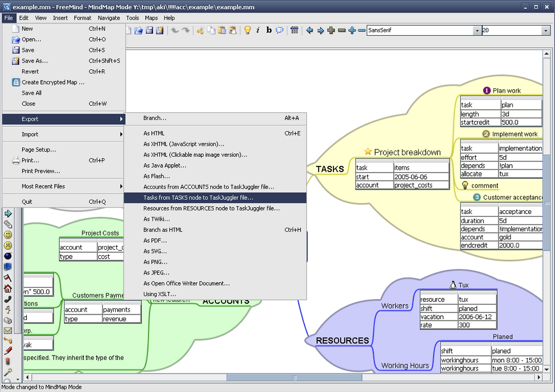Click the Cut scissors toolbar icon
The width and height of the screenshot is (555, 392).
coord(200,30)
